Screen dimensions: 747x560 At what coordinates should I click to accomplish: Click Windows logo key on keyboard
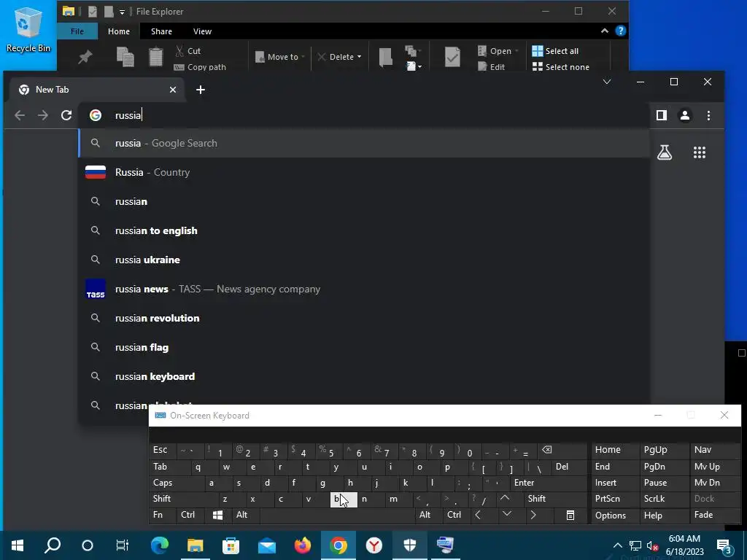coord(217,516)
